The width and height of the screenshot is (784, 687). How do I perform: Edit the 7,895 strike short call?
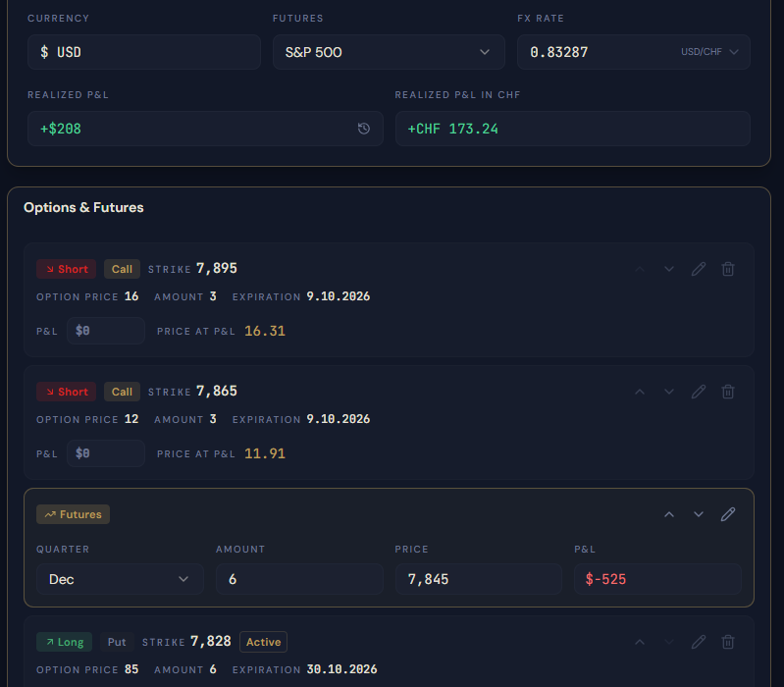(699, 269)
